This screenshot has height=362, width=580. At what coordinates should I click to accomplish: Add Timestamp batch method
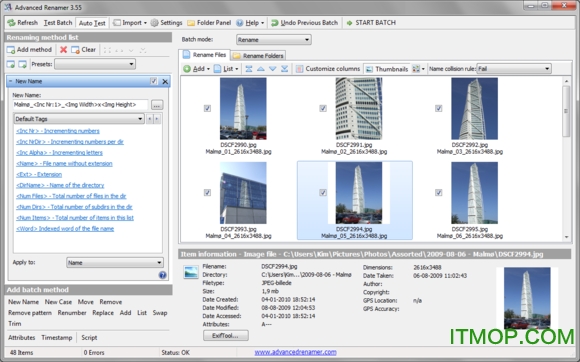(x=57, y=338)
